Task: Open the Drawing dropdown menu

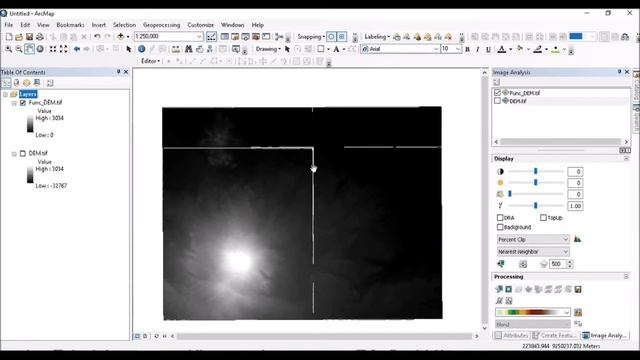Action: tap(268, 49)
